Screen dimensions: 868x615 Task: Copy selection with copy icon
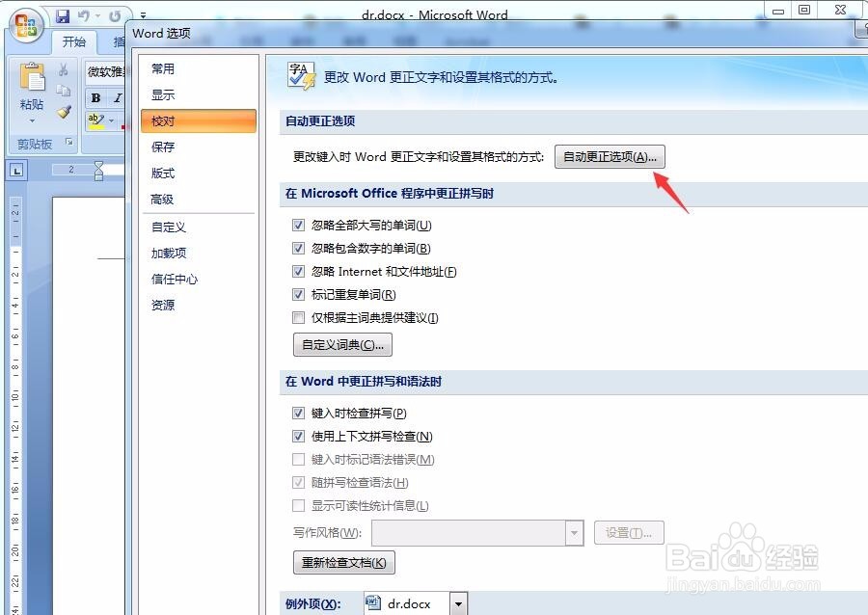coord(63,91)
